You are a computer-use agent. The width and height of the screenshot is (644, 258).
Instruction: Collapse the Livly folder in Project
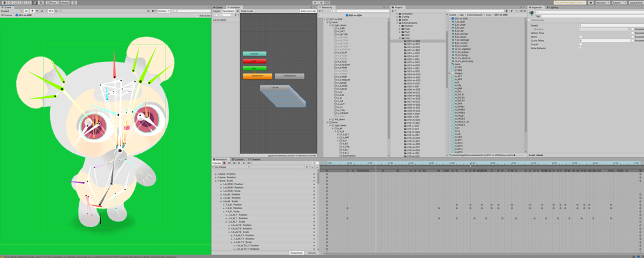click(x=401, y=38)
